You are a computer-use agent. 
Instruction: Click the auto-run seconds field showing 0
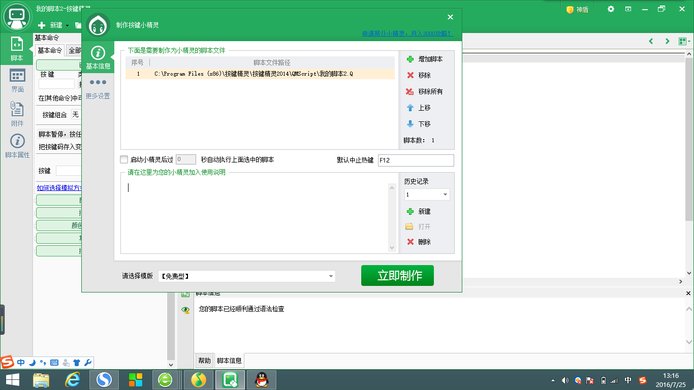click(x=185, y=159)
